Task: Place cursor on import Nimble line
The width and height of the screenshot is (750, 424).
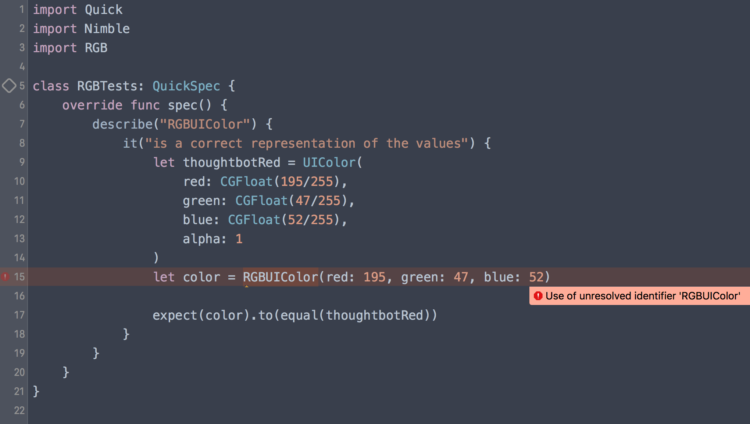Action: click(x=81, y=29)
